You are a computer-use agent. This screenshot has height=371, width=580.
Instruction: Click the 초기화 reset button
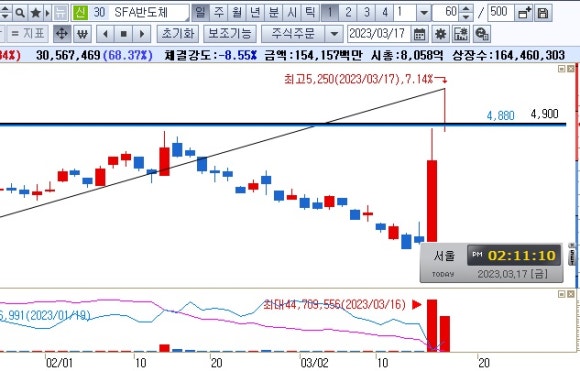click(178, 34)
